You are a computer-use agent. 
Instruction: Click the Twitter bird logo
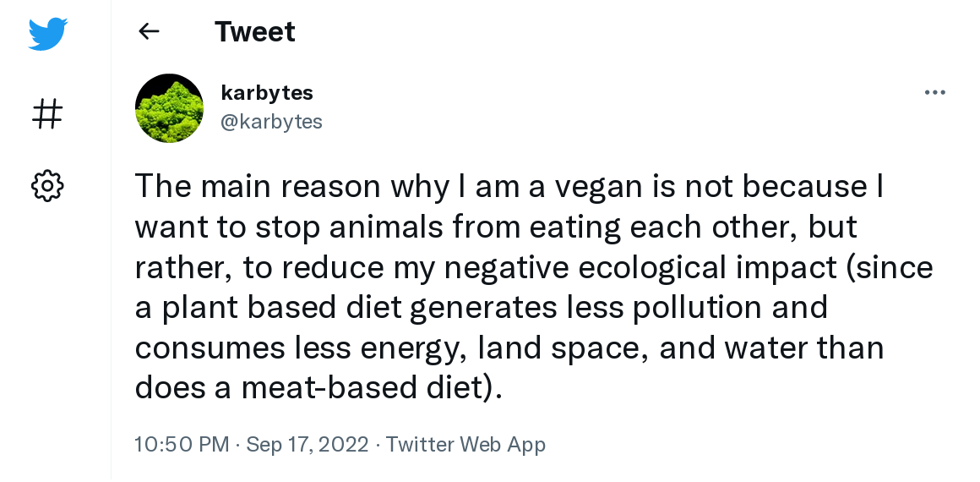coord(47,33)
